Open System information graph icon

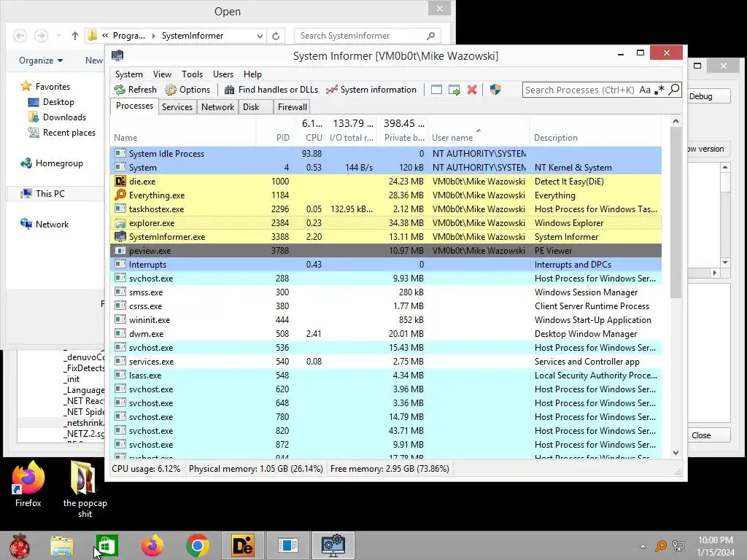(332, 90)
